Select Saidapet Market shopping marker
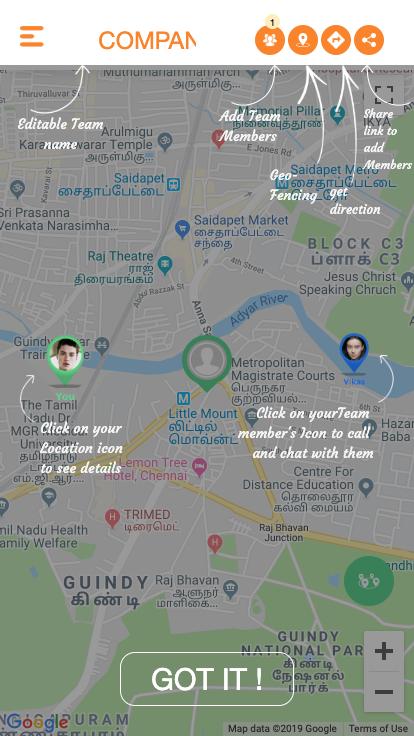 click(x=182, y=229)
